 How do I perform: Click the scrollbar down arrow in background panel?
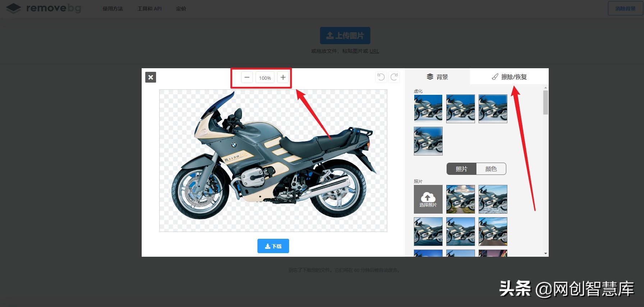(545, 253)
